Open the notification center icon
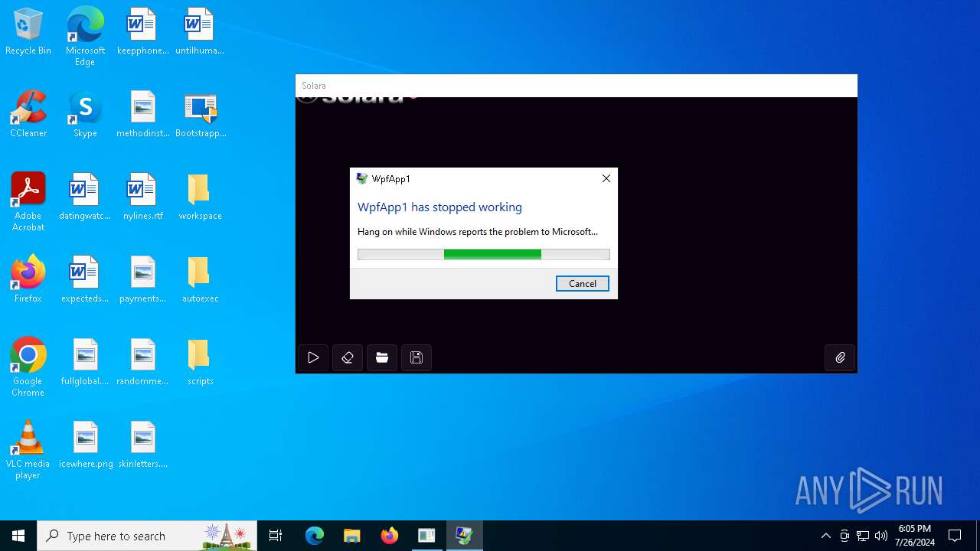Screen dimensions: 980x551 coord(955,536)
